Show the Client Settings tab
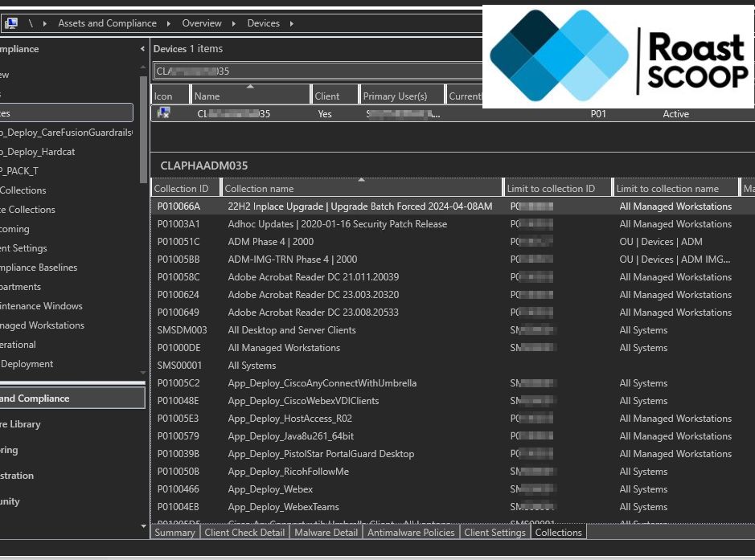The width and height of the screenshot is (755, 560). [x=495, y=532]
